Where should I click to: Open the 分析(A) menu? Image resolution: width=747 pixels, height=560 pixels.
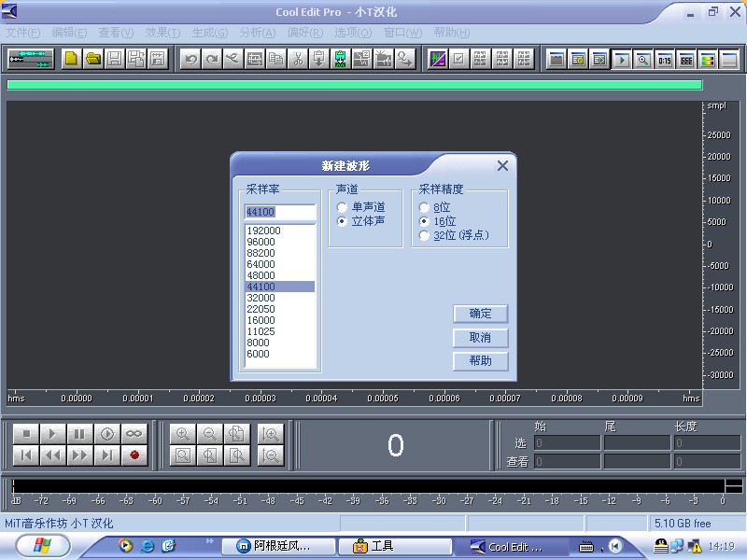(x=258, y=33)
